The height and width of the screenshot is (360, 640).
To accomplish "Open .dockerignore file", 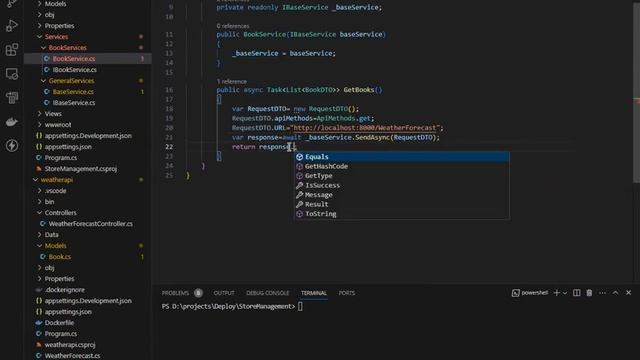I will click(x=88, y=290).
